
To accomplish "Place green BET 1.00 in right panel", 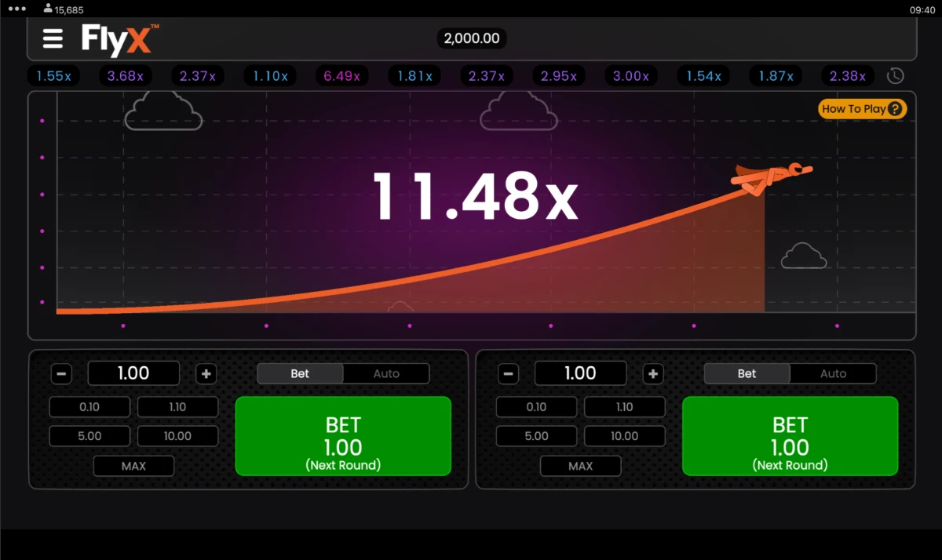I will 790,436.
